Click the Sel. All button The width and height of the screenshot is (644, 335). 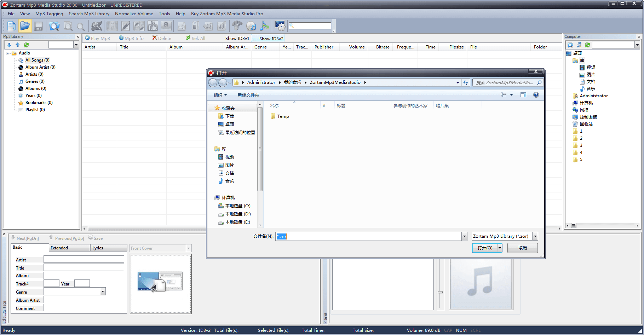[196, 38]
